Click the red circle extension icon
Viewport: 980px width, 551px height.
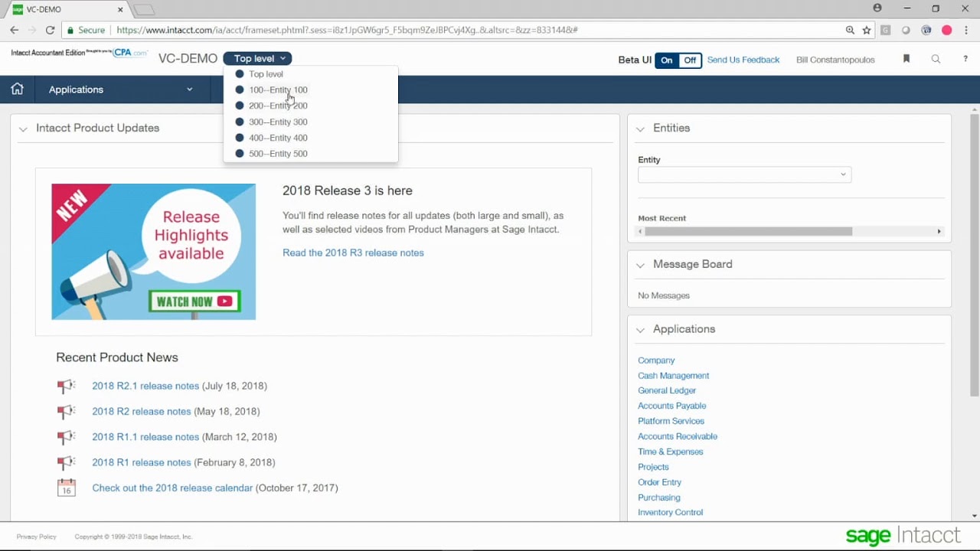click(x=946, y=30)
